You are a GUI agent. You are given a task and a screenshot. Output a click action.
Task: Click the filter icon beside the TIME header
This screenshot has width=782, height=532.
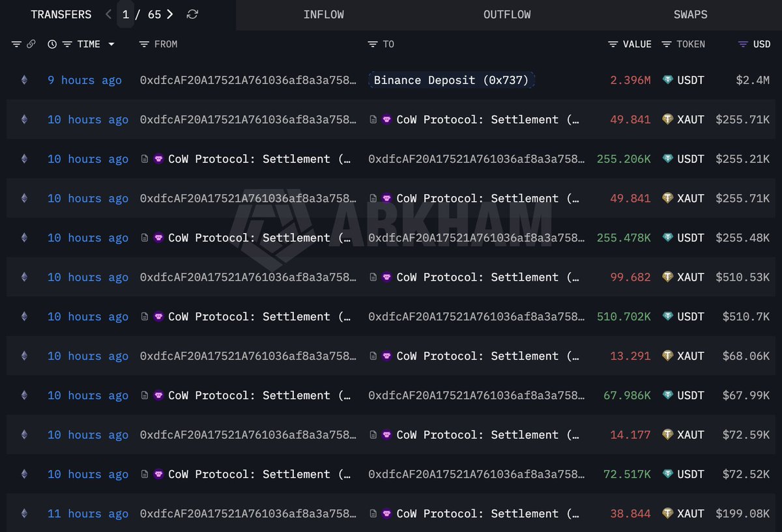[67, 44]
